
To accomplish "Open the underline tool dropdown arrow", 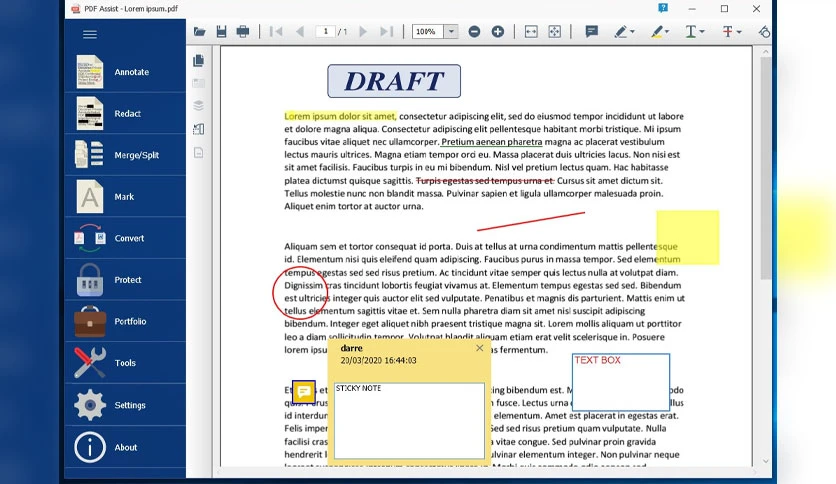I will pos(702,32).
